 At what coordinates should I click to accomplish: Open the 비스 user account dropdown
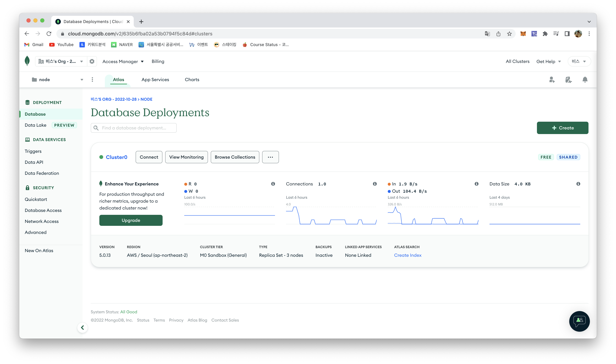coord(579,61)
